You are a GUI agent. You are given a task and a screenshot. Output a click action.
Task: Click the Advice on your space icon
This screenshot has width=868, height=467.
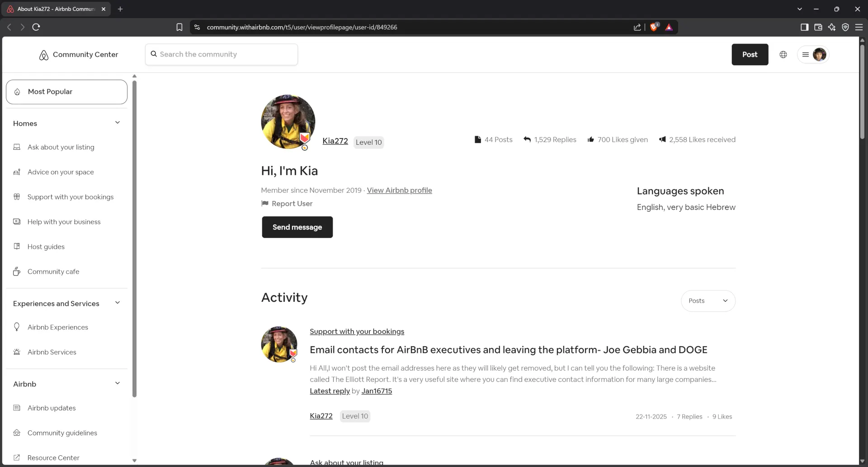pyautogui.click(x=17, y=172)
